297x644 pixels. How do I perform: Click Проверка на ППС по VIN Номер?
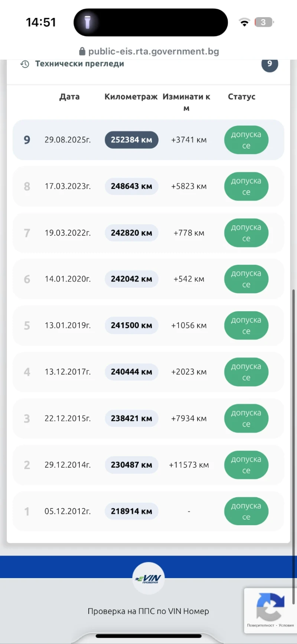[148, 611]
